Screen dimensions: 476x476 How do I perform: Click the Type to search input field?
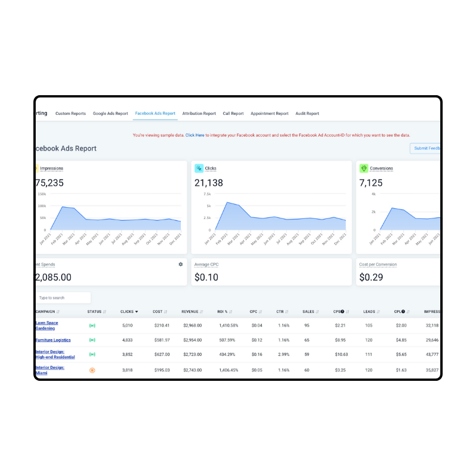[x=62, y=297]
